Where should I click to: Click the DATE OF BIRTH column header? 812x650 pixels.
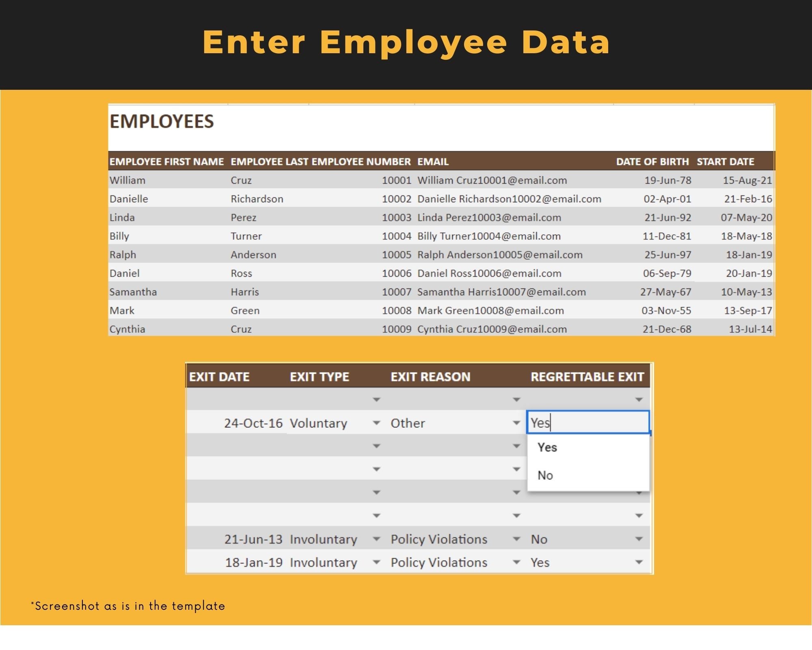(652, 162)
